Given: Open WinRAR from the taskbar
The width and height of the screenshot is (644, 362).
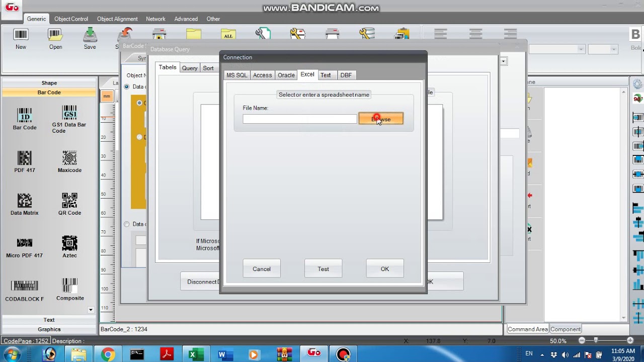Looking at the screenshot, I should click(x=284, y=354).
